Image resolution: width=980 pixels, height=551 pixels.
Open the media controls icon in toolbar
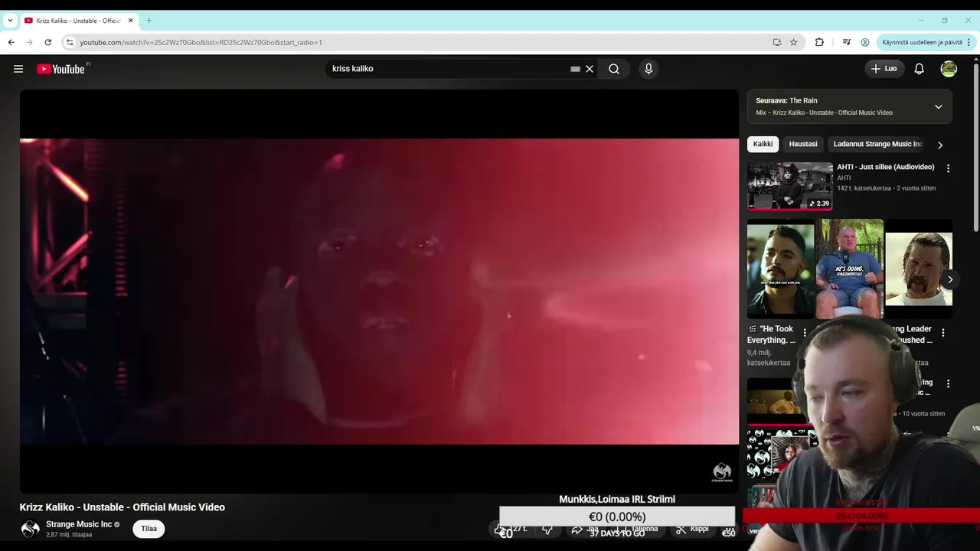(847, 42)
